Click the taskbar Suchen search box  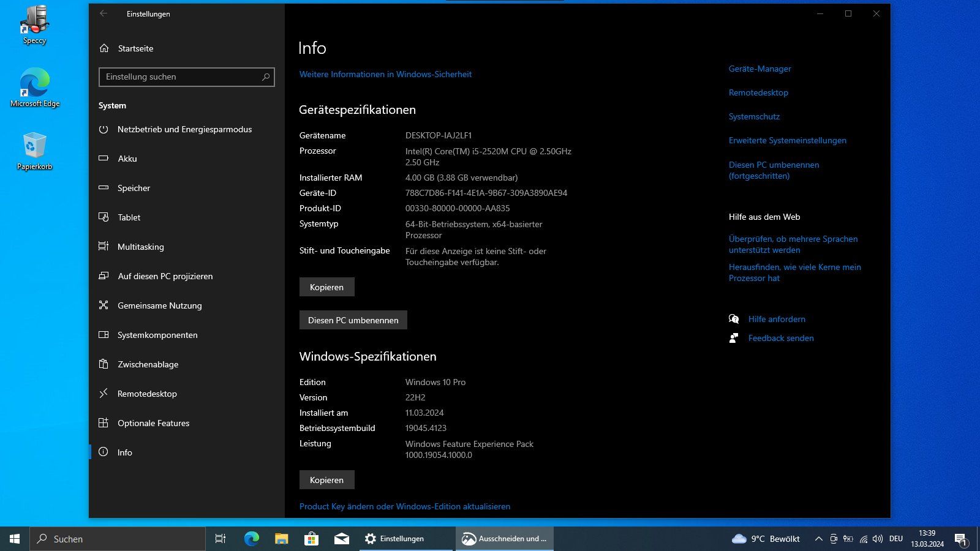tap(118, 539)
